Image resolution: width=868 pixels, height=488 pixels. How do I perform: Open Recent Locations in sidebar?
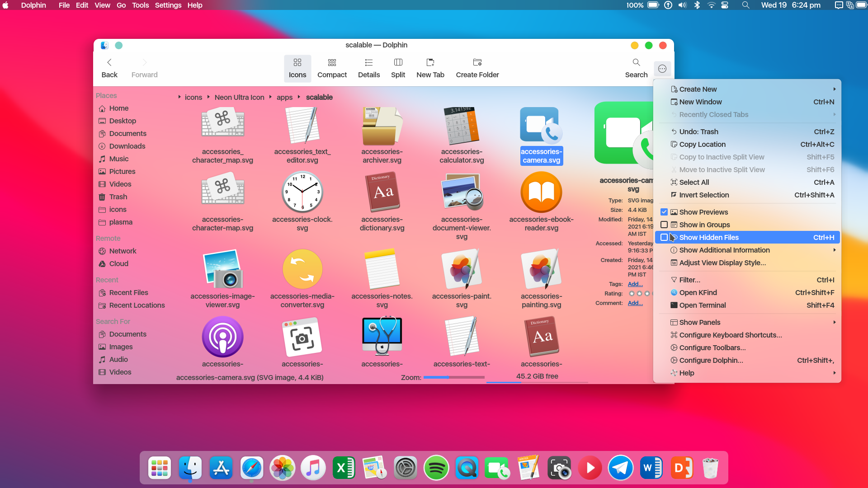point(137,305)
